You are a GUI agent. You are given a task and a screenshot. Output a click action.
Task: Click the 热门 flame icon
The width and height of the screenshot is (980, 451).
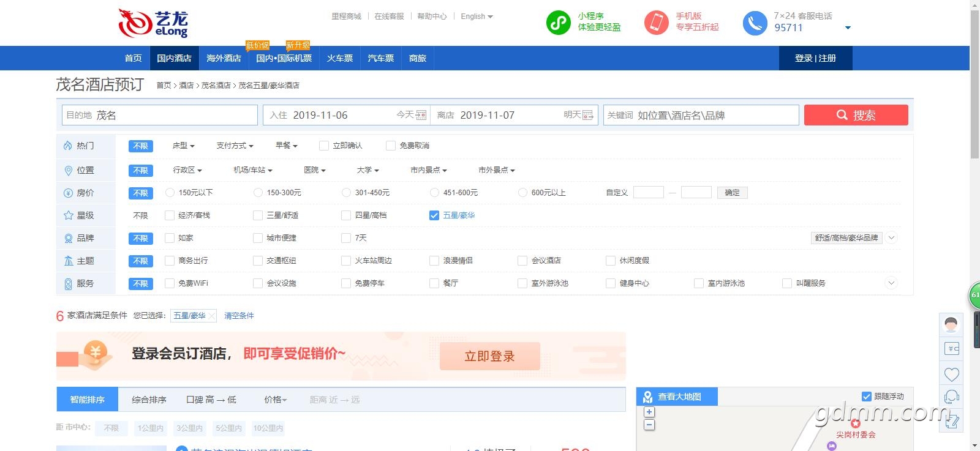click(x=68, y=146)
